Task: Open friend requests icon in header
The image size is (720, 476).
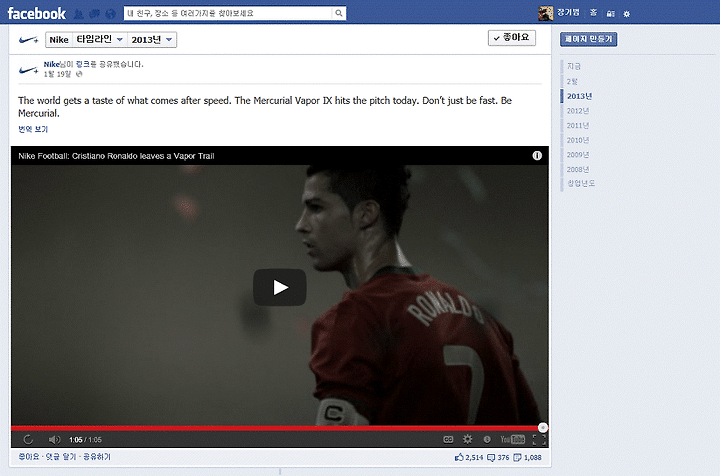Action: pos(79,14)
